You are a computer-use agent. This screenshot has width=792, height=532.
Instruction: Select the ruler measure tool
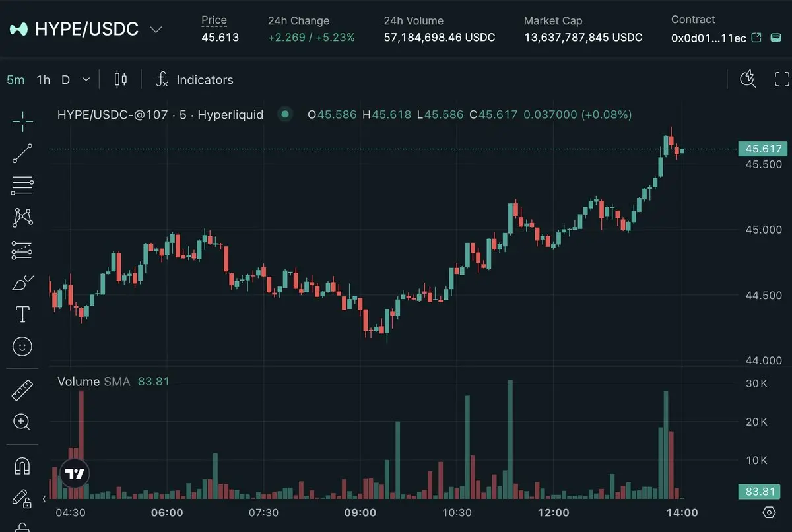(22, 389)
